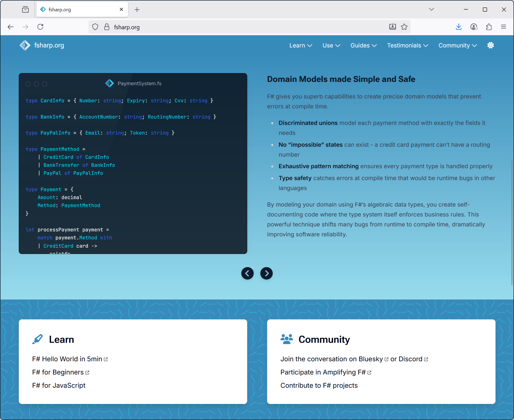
Task: Reload the current page
Action: tap(40, 27)
